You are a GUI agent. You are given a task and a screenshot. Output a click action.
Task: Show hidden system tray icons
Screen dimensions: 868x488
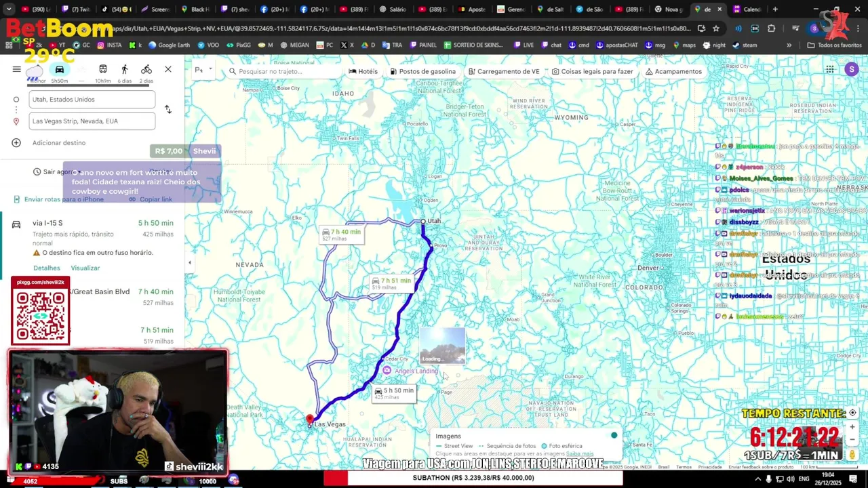tap(757, 479)
